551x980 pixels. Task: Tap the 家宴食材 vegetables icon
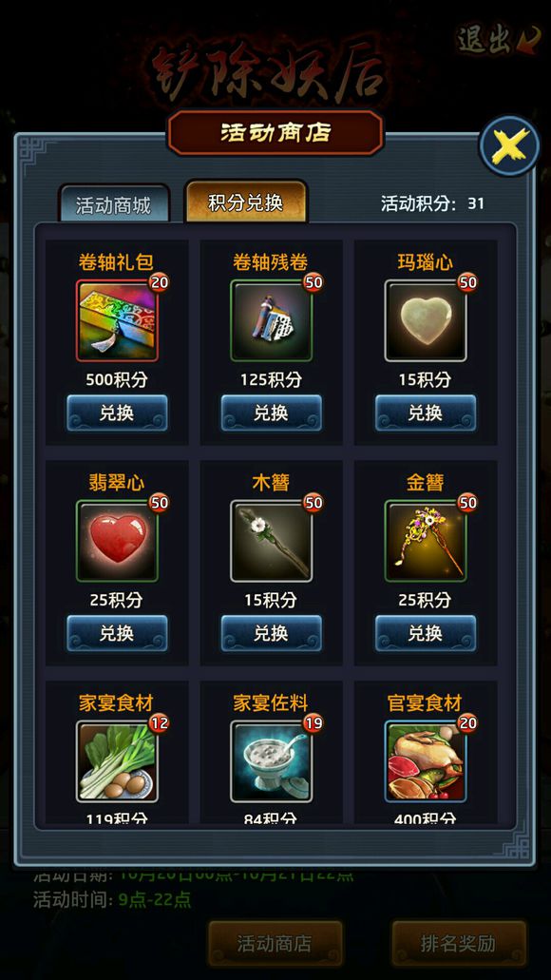point(117,761)
